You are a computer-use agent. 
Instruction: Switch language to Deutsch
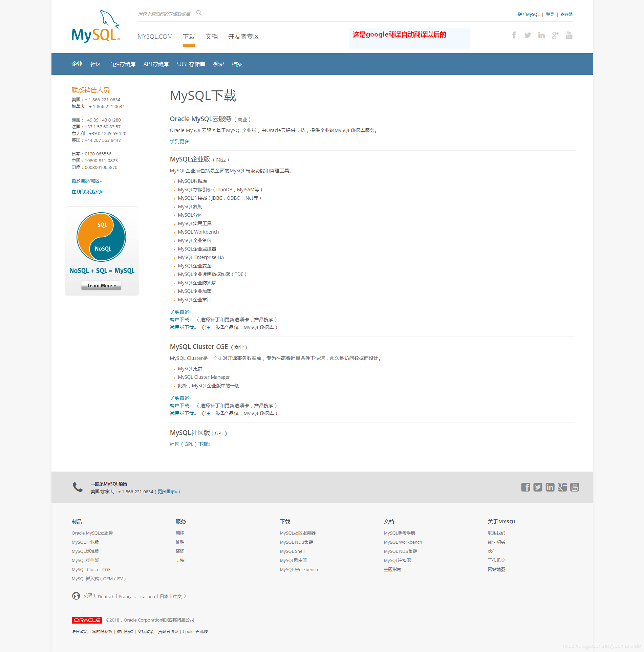click(106, 596)
